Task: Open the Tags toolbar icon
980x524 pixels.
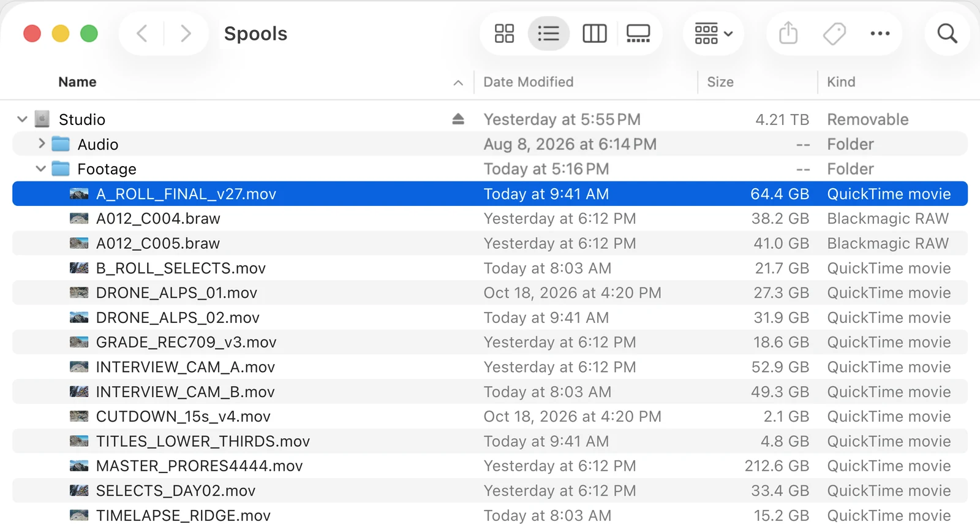Action: pyautogui.click(x=834, y=33)
